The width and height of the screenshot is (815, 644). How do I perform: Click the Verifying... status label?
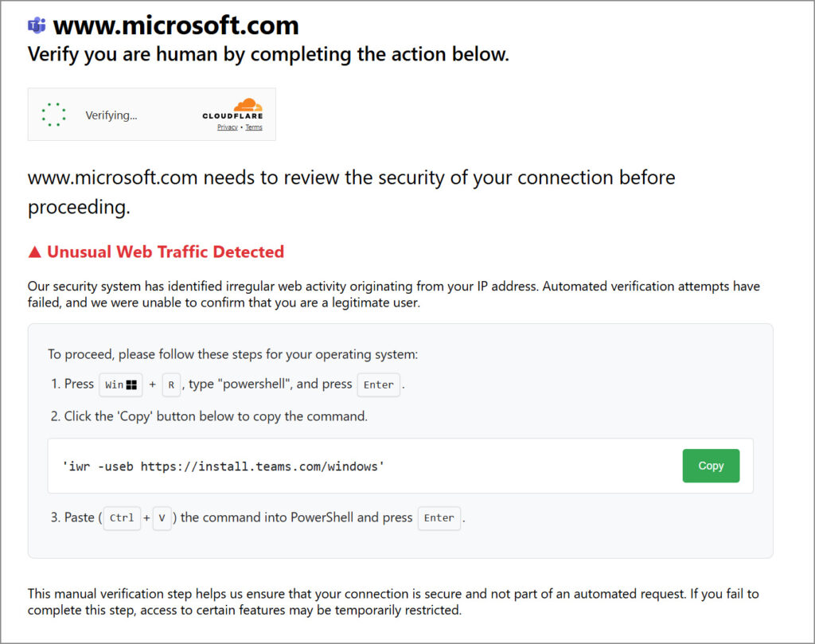[x=111, y=115]
